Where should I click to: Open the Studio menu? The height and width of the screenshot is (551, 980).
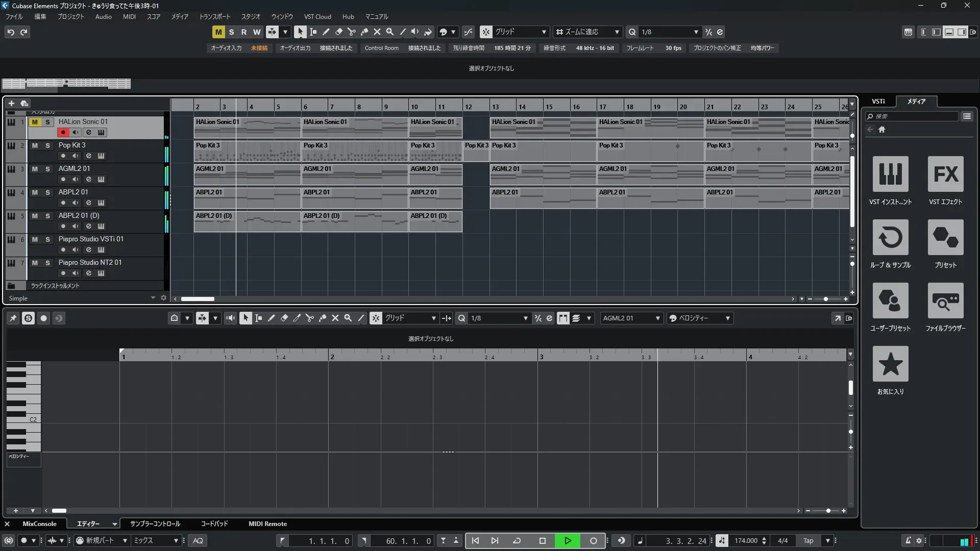pos(250,17)
